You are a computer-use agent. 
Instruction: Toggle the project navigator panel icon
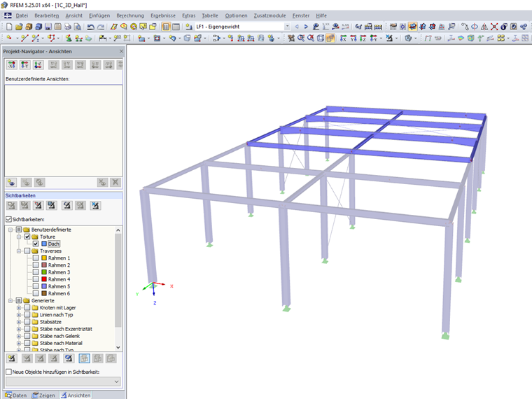coord(166,27)
